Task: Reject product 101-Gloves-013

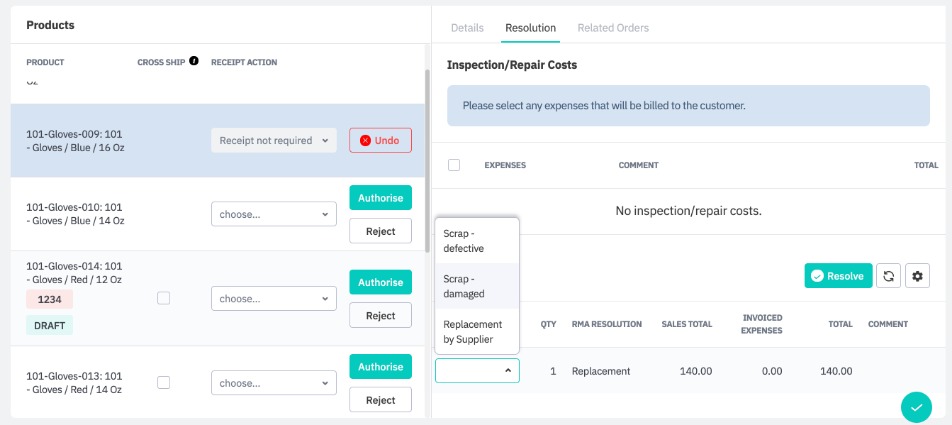Action: tap(380, 400)
